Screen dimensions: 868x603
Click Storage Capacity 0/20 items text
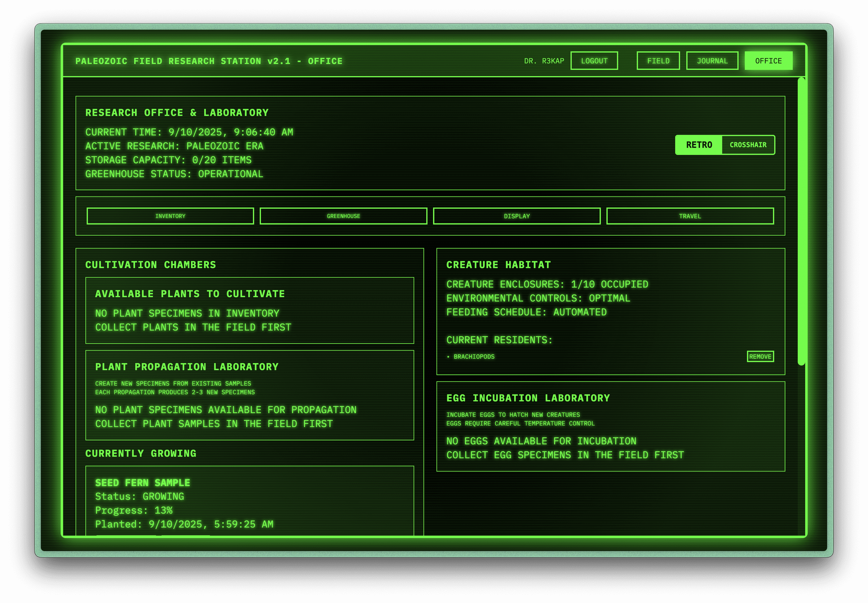(168, 160)
